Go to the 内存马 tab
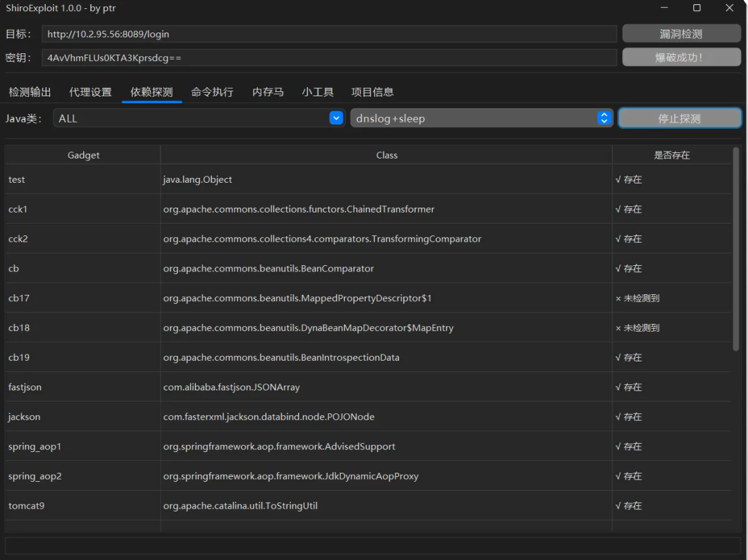 coord(268,92)
